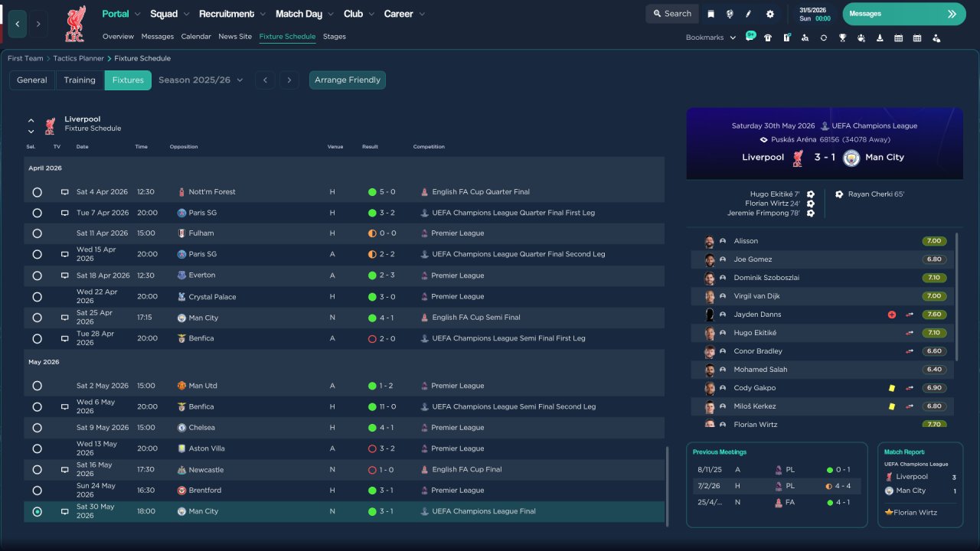Click the player ratings list scrollbar
The width and height of the screenshot is (980, 551).
pos(957,296)
